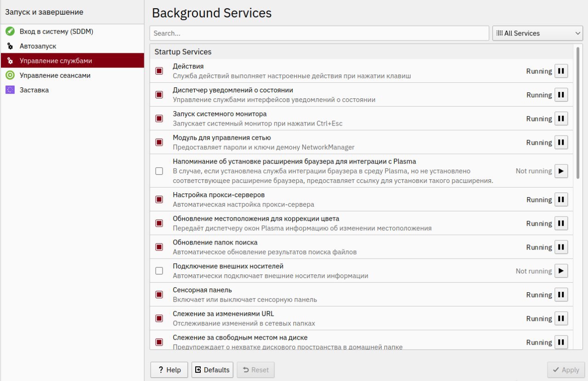This screenshot has height=381, width=588.
Task: Enable browser extension reminder checkbox
Action: pos(159,171)
